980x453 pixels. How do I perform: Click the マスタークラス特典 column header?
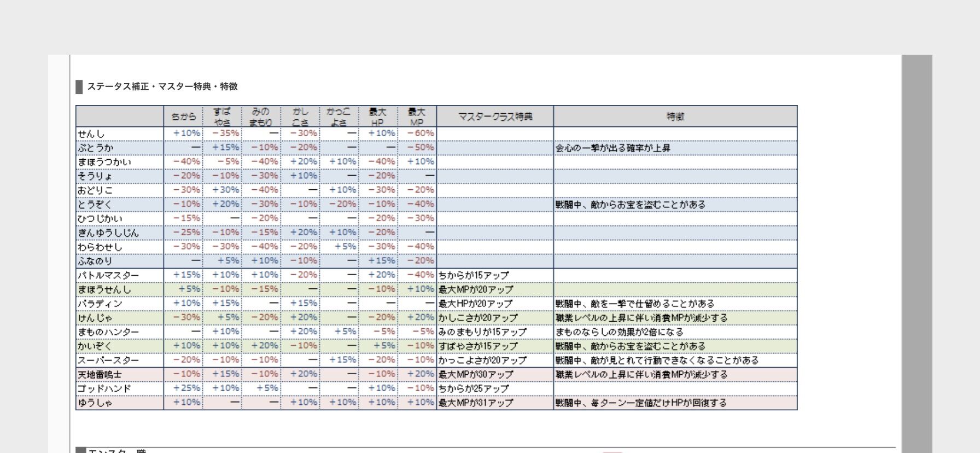click(x=495, y=117)
